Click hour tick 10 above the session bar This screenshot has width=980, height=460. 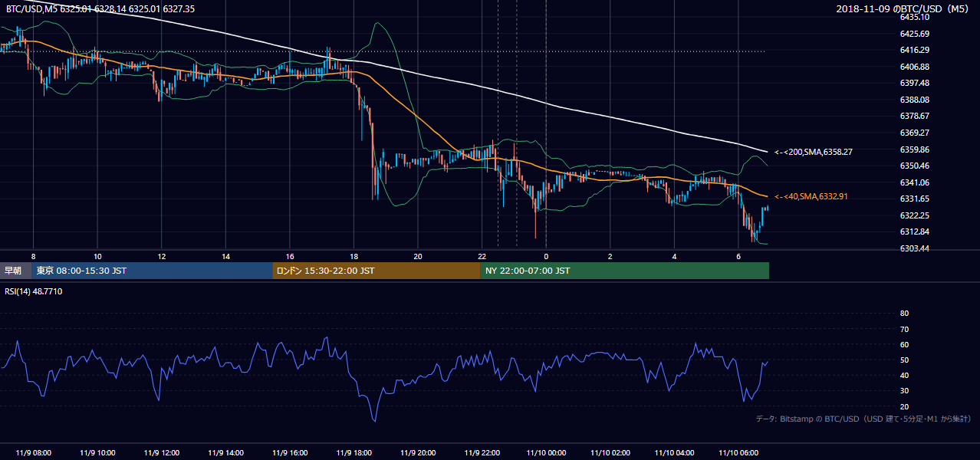(97, 256)
